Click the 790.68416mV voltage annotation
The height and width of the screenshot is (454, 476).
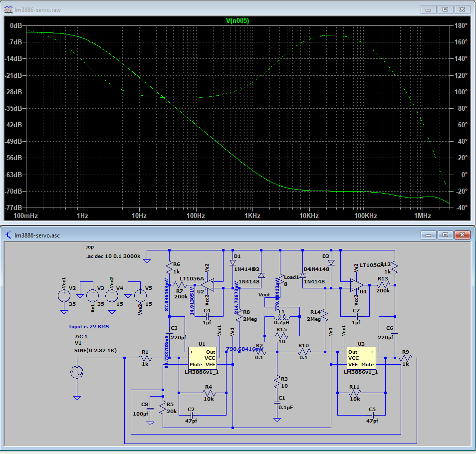point(244,349)
